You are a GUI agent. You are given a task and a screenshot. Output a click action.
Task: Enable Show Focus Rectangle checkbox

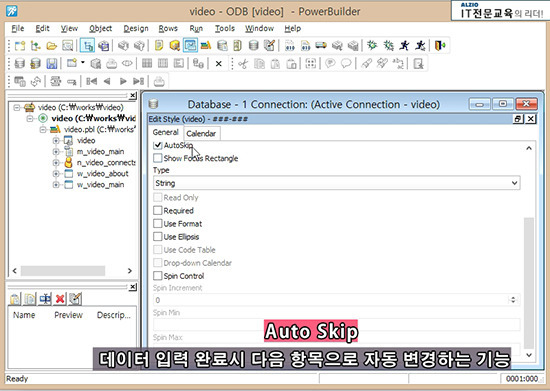pos(157,158)
